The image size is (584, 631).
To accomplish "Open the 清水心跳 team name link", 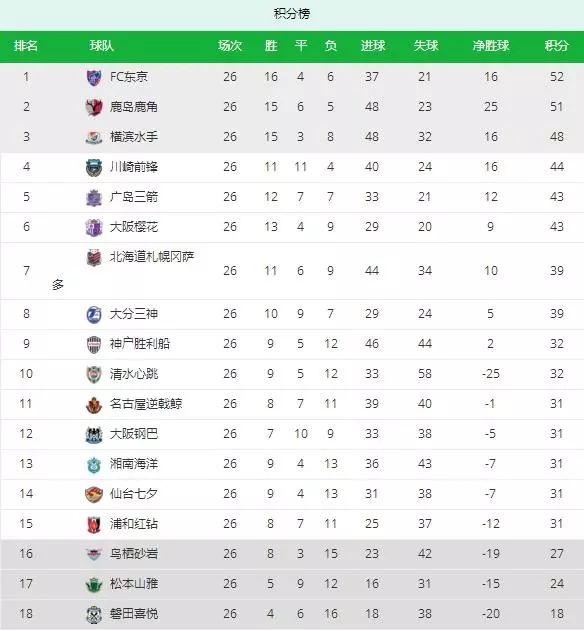I will (134, 374).
